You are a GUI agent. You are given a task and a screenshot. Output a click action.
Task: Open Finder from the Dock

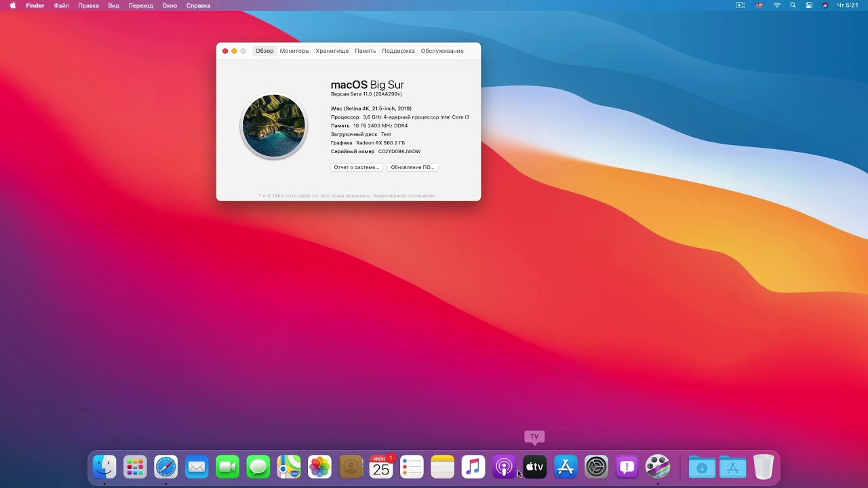pos(104,466)
